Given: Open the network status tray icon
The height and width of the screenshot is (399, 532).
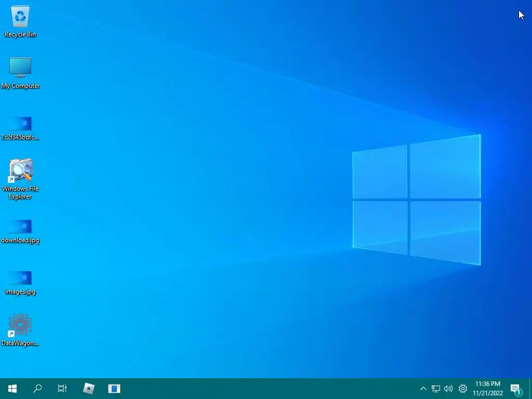Looking at the screenshot, I should tap(436, 389).
